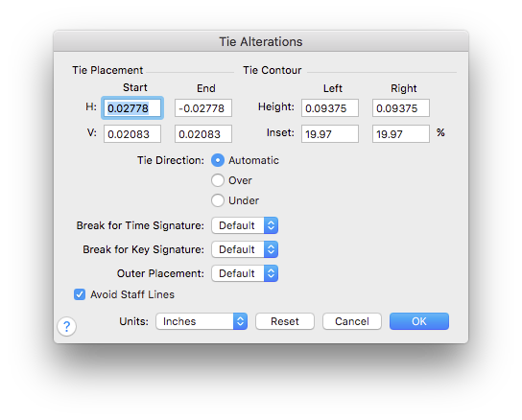The height and width of the screenshot is (420, 522).
Task: Click the V End placement field
Action: point(203,134)
